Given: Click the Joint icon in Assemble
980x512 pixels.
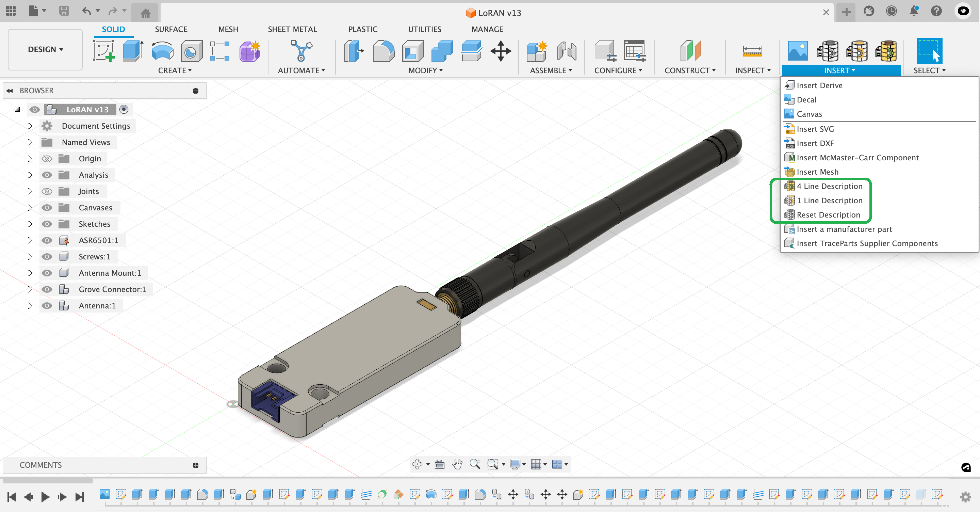Looking at the screenshot, I should (x=567, y=51).
